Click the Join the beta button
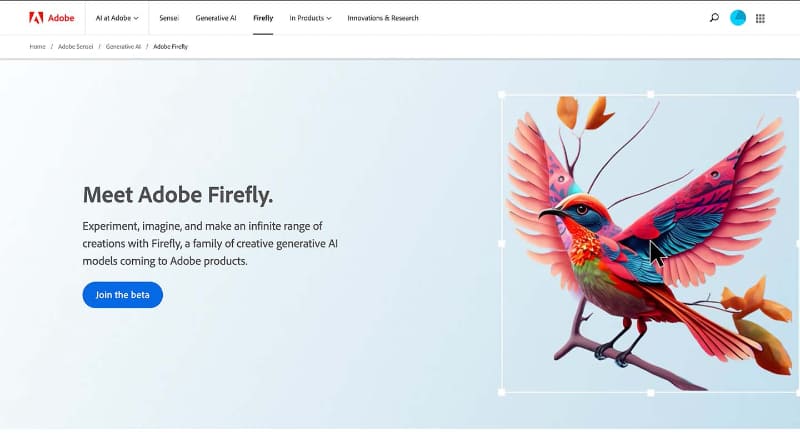Image resolution: width=800 pixels, height=442 pixels. [122, 294]
